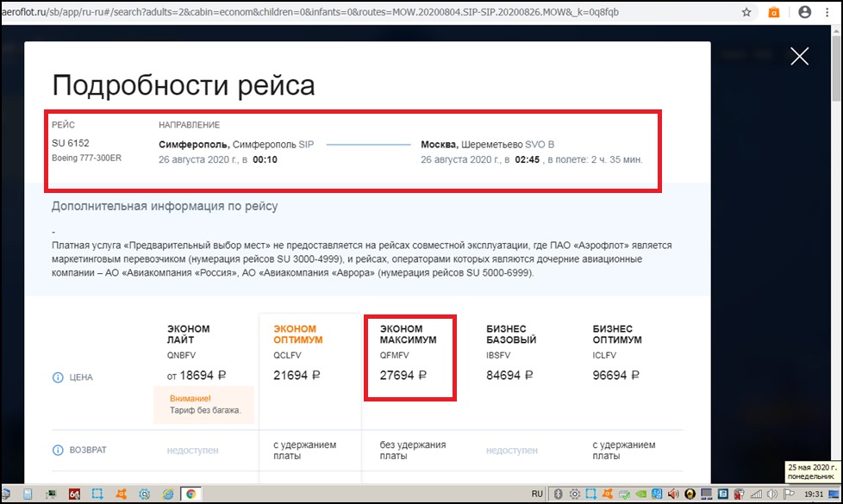Open the red '64' app in taskbar
This screenshot has width=843, height=504.
tap(74, 494)
